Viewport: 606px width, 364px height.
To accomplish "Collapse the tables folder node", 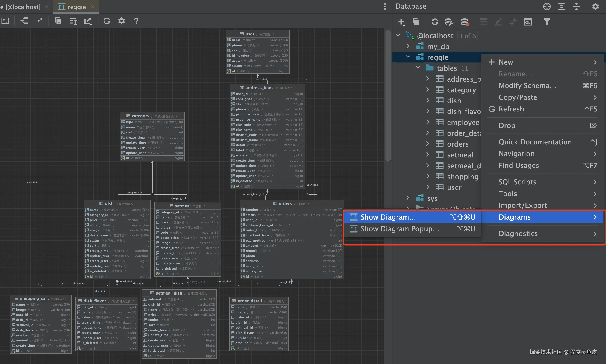I will [x=418, y=68].
